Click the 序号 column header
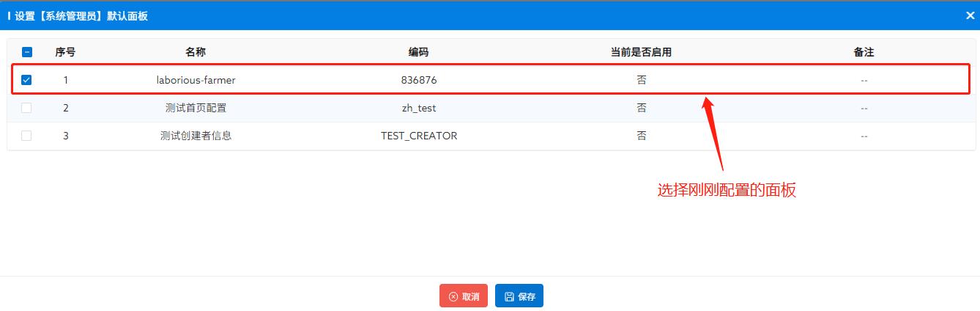This screenshot has height=311, width=980. pyautogui.click(x=65, y=52)
